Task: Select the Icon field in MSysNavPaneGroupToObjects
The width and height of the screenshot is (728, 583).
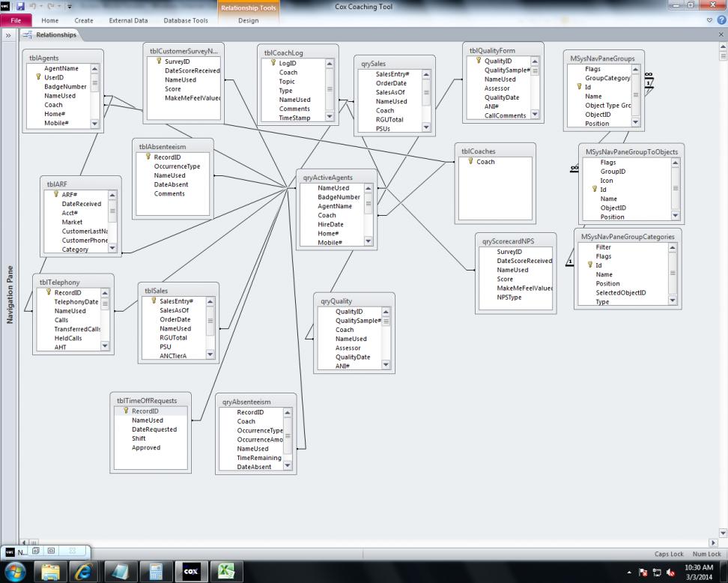Action: pos(607,181)
